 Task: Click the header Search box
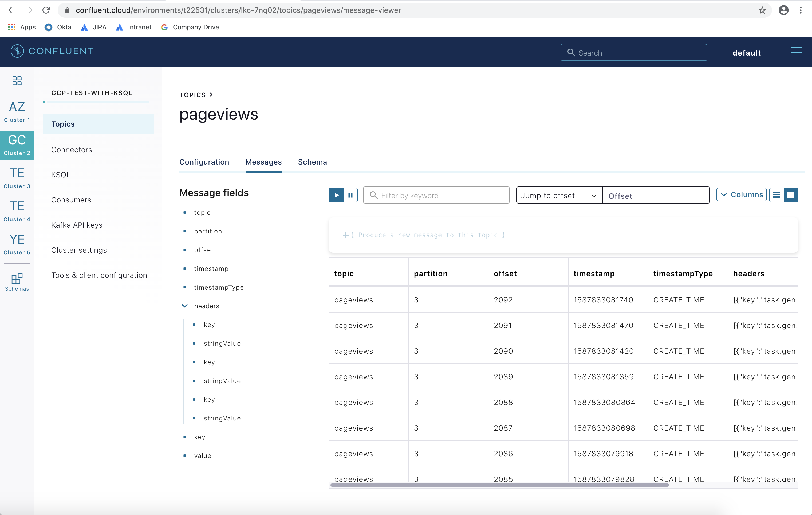pyautogui.click(x=634, y=53)
